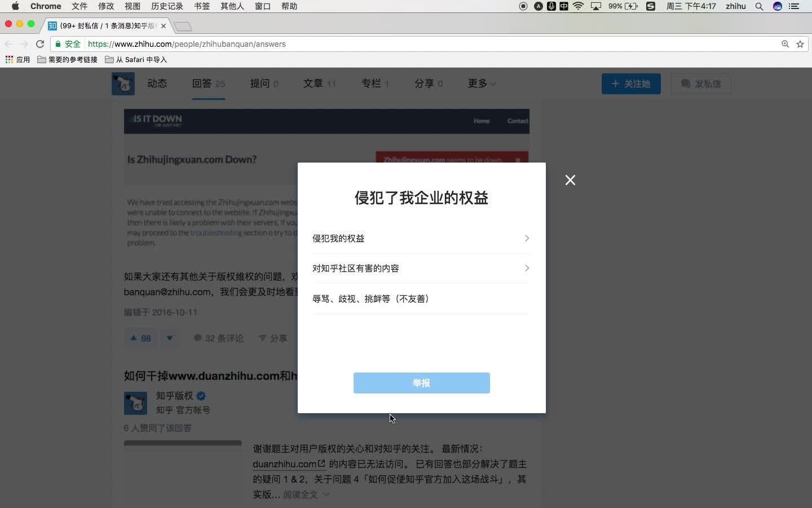Screen dimensions: 812x508
Task: Upvote the answer with 88 votes
Action: tap(140, 338)
